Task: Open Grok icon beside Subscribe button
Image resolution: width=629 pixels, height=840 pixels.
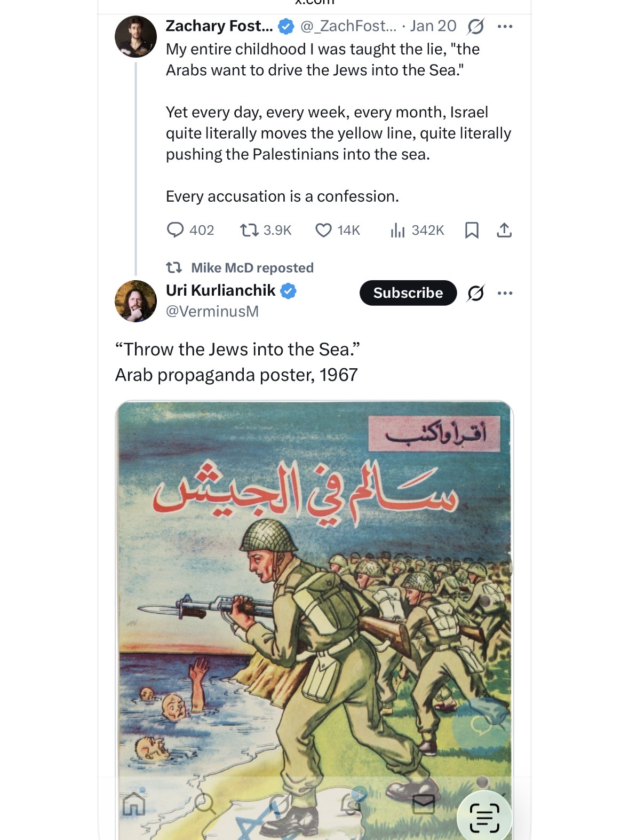Action: [x=475, y=293]
